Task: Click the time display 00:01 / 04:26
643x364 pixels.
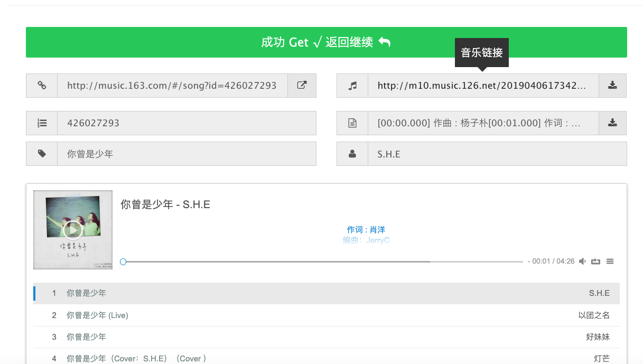Action: (553, 262)
